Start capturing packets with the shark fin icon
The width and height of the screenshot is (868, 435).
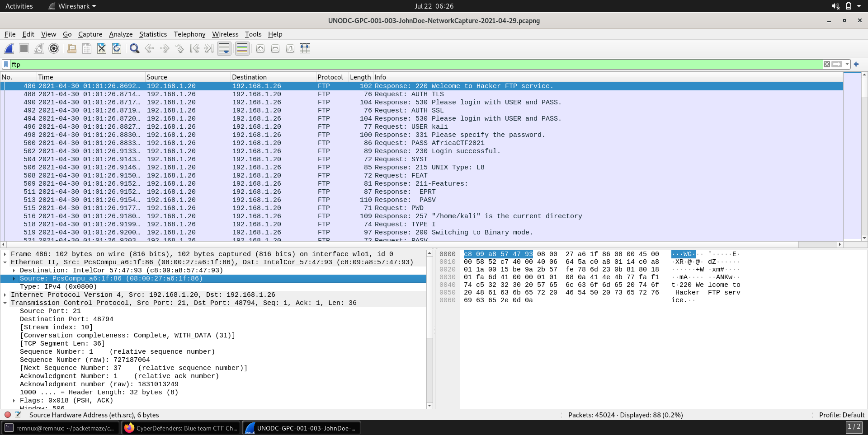9,48
